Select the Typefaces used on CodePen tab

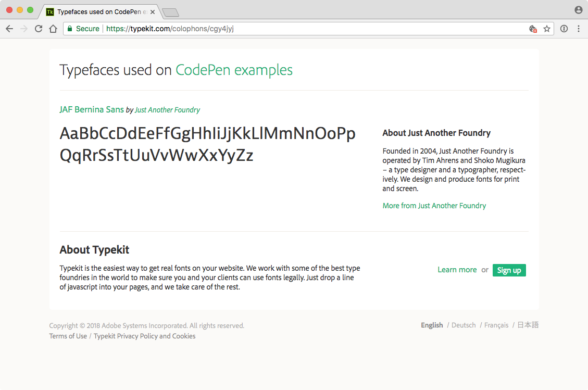tap(99, 11)
